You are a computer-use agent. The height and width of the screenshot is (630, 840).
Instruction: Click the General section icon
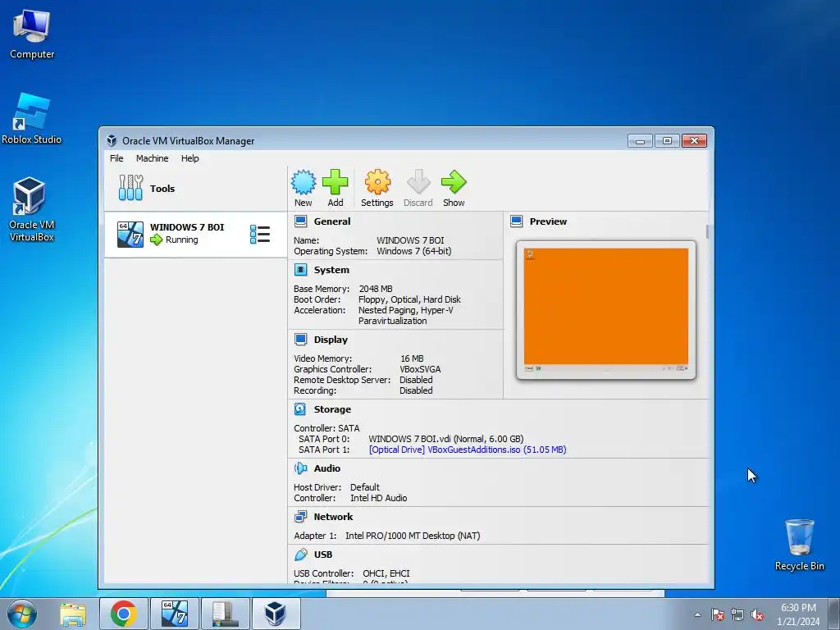click(x=300, y=221)
